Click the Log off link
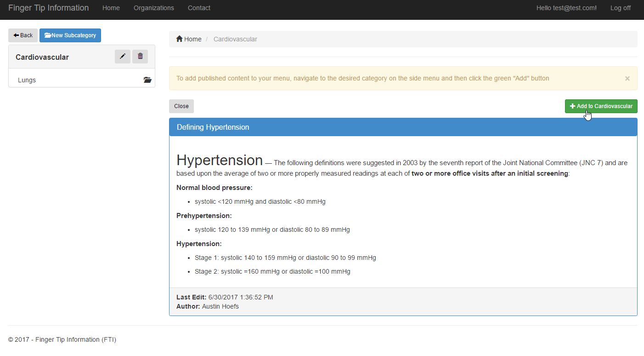Image resolution: width=644 pixels, height=356 pixels. (x=620, y=8)
